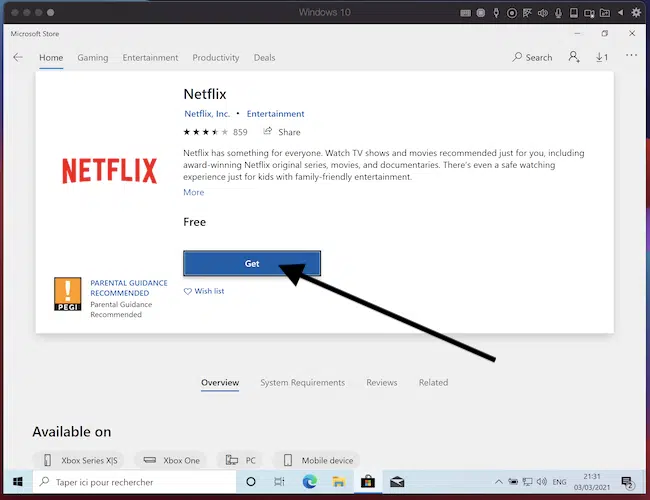Click the speaker sound icon in VM toolbar

pos(543,13)
